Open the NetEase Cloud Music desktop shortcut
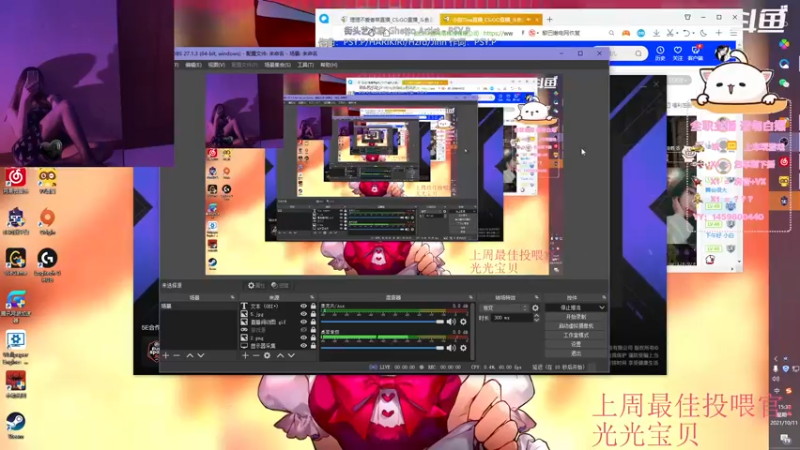 coord(16,181)
